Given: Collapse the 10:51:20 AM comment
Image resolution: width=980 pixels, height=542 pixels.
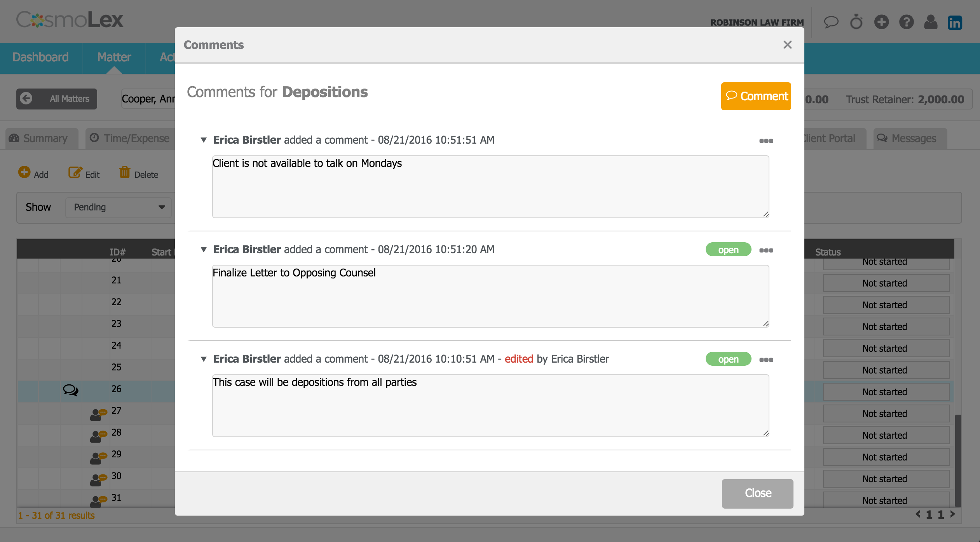Looking at the screenshot, I should 204,250.
